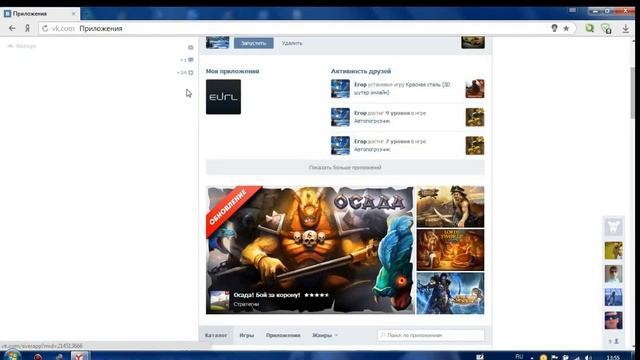
Task: Open Егор's avatar on 9 уровня activity
Action: pyautogui.click(x=340, y=117)
